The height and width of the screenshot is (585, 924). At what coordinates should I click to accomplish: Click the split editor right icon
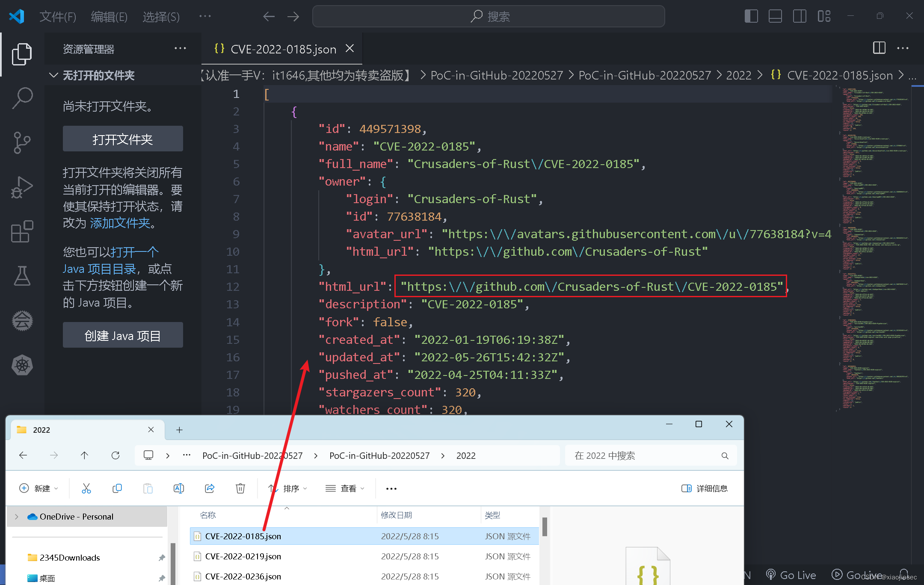click(879, 48)
